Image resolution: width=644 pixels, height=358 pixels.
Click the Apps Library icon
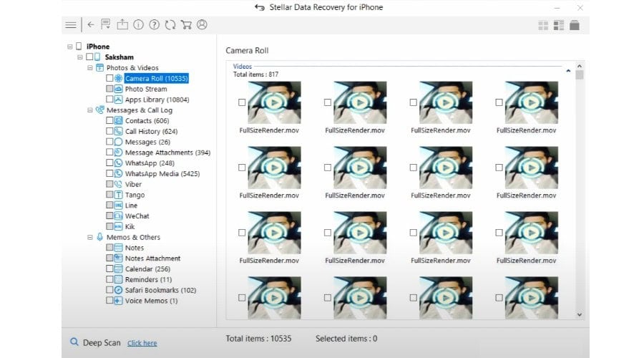click(118, 100)
